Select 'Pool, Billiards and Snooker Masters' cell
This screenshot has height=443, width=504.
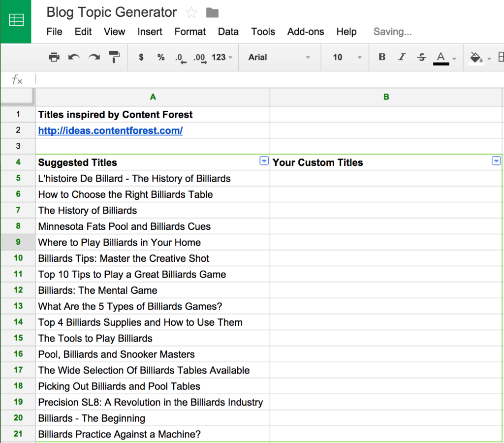pos(153,354)
